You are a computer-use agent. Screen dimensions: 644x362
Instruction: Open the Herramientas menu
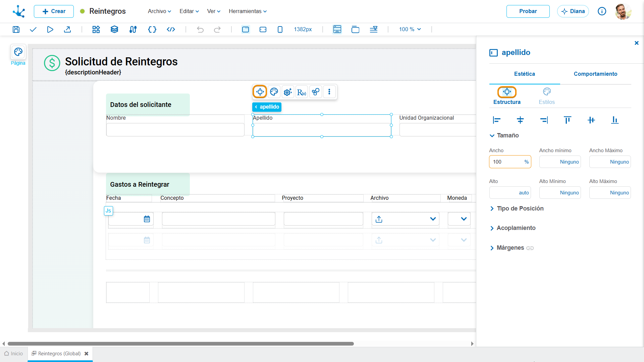(x=248, y=11)
